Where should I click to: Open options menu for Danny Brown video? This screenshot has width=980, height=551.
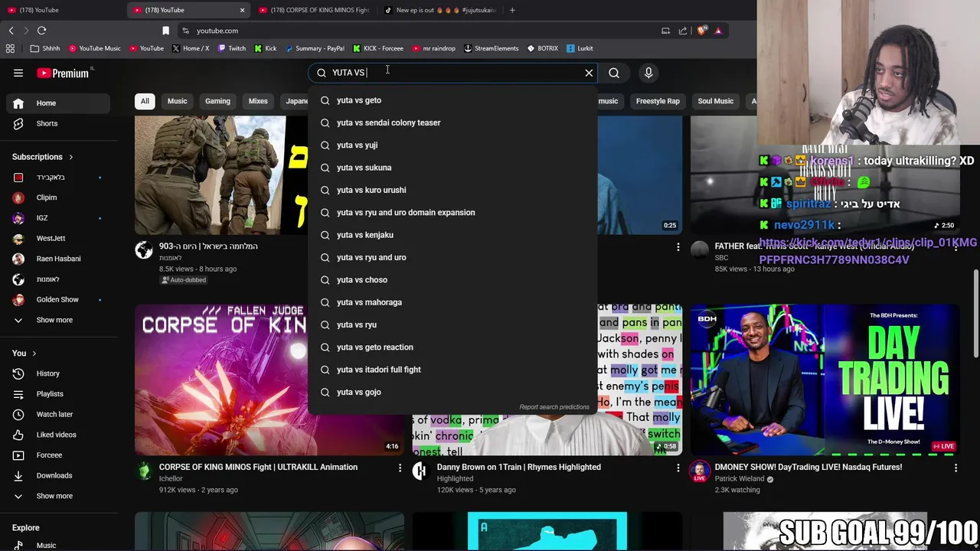(678, 468)
